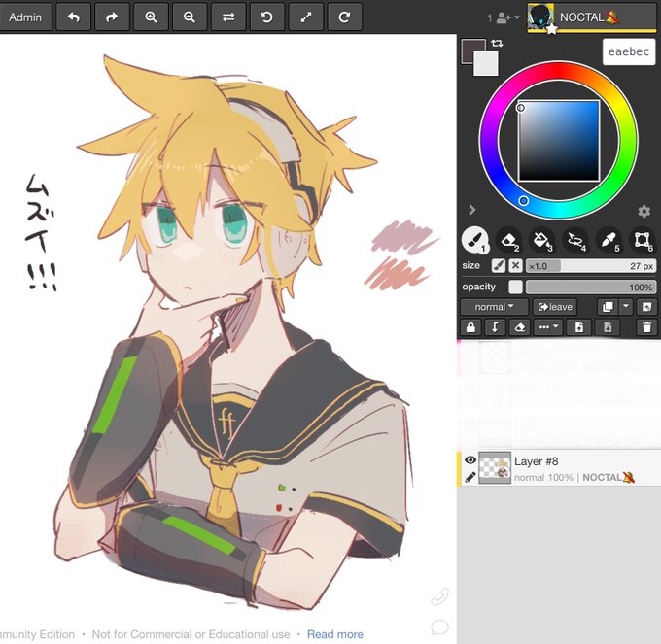
Task: Undo the last stroke
Action: [73, 17]
